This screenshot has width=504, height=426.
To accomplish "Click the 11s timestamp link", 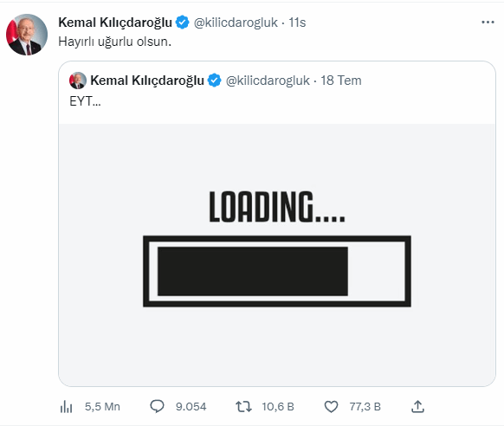I will (x=297, y=23).
